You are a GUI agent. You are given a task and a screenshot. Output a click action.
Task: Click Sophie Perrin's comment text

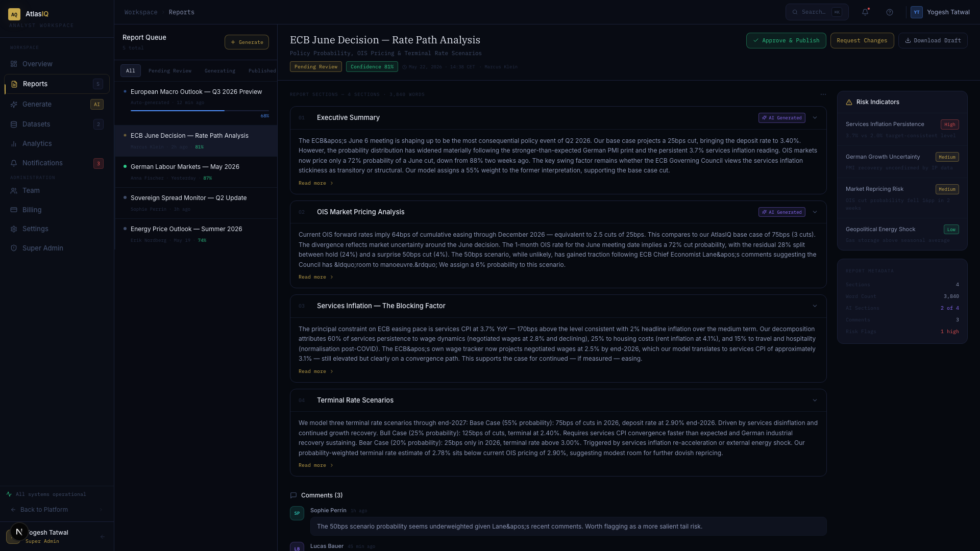pyautogui.click(x=509, y=527)
